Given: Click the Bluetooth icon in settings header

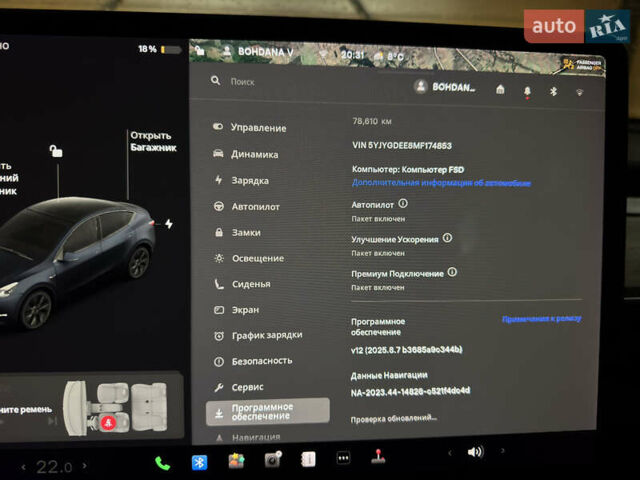Looking at the screenshot, I should click(553, 91).
